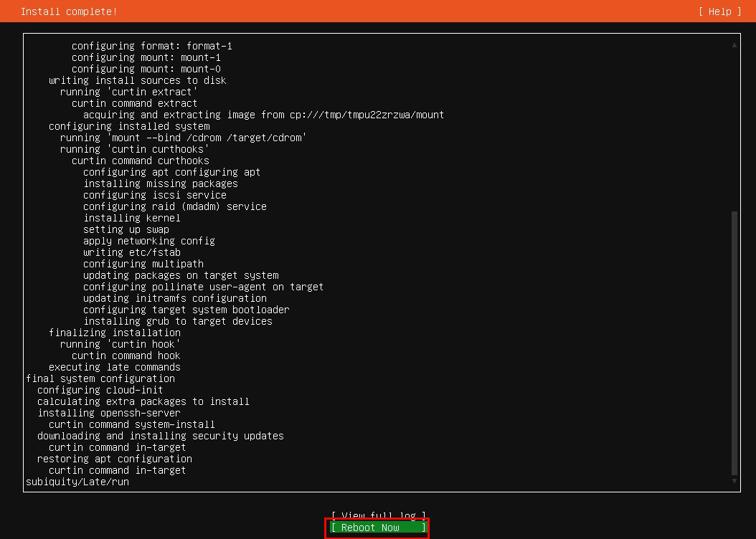This screenshot has height=539, width=756.
Task: Select log line 'curtin command curthooks'
Action: 141,161
